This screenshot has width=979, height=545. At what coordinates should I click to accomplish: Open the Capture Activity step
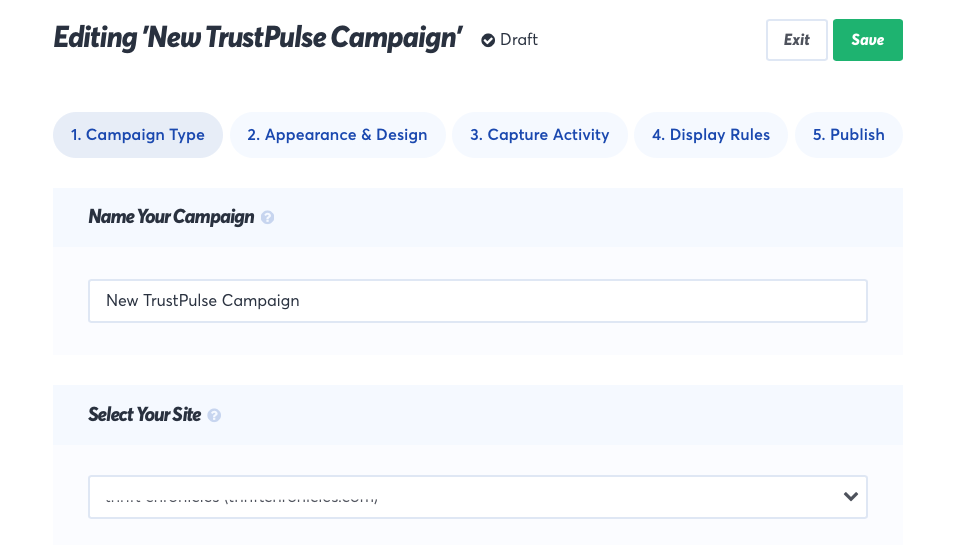(x=539, y=135)
